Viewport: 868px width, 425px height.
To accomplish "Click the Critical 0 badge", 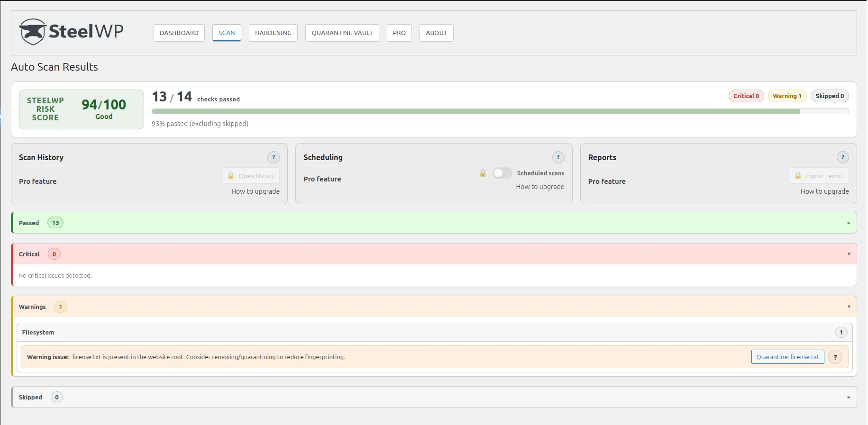I will tap(746, 96).
